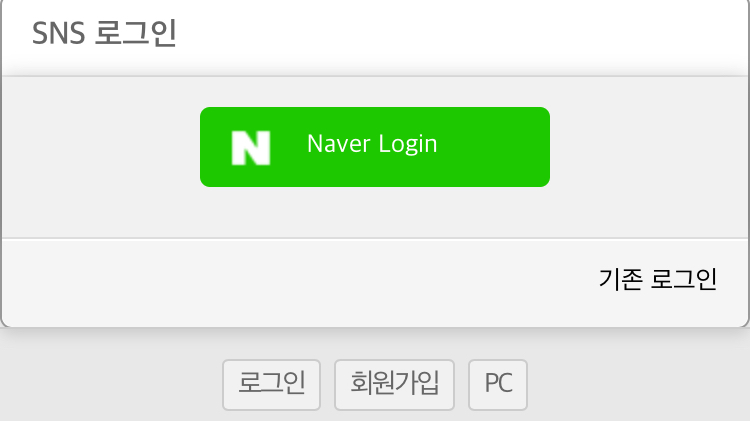Screen dimensions: 750x421
Task: Select the bottom 로그인 option left of 회원가입
Action: click(x=271, y=385)
